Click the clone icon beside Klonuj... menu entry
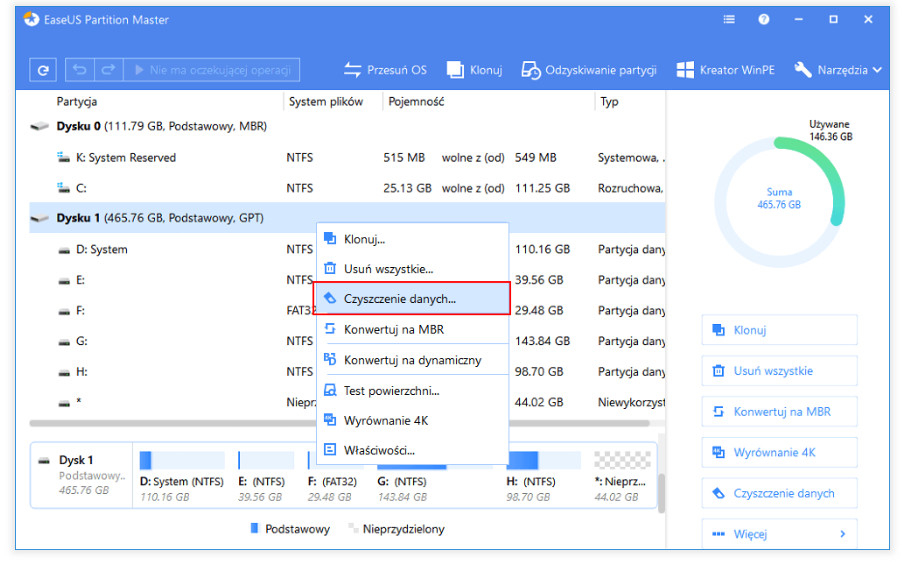Screen dimensions: 905x562 pos(330,238)
